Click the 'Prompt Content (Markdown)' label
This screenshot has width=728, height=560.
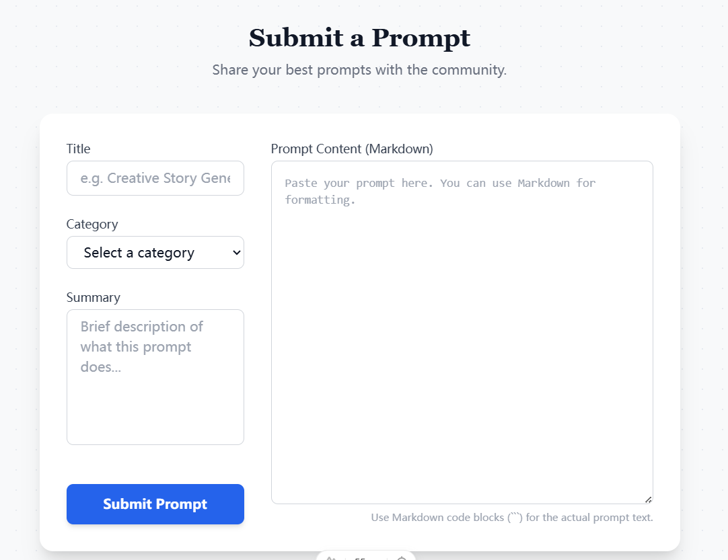click(352, 149)
